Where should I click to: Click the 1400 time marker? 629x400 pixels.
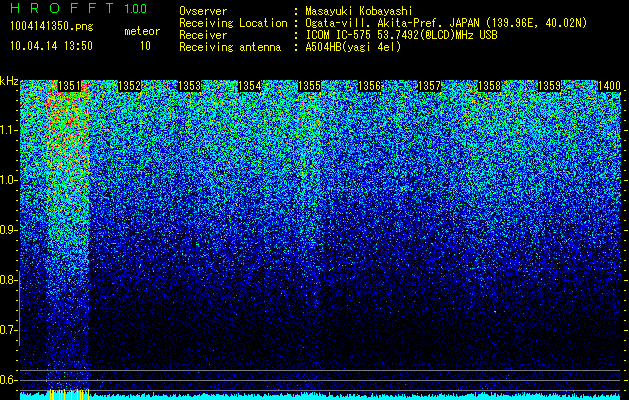point(610,86)
